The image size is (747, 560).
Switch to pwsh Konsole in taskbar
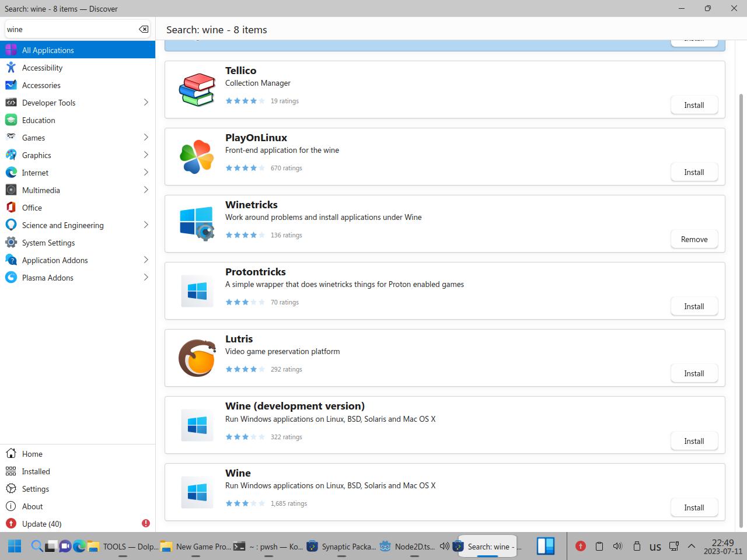click(268, 546)
